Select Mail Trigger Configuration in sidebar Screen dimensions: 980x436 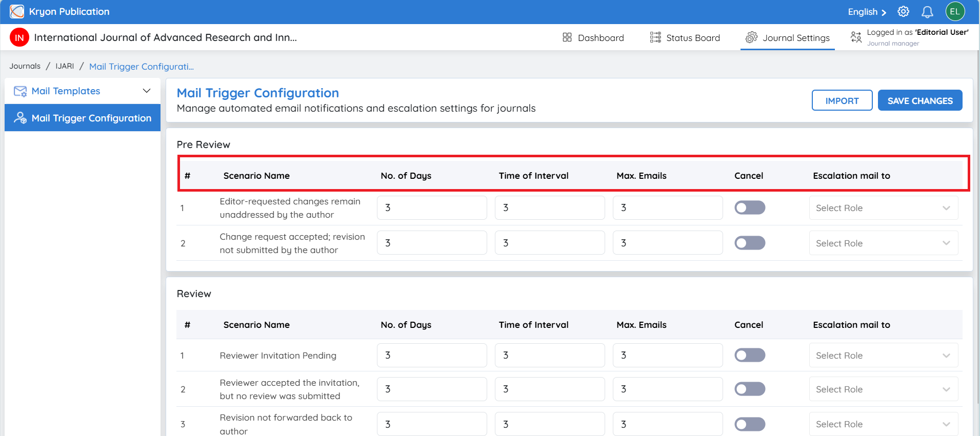(x=83, y=118)
